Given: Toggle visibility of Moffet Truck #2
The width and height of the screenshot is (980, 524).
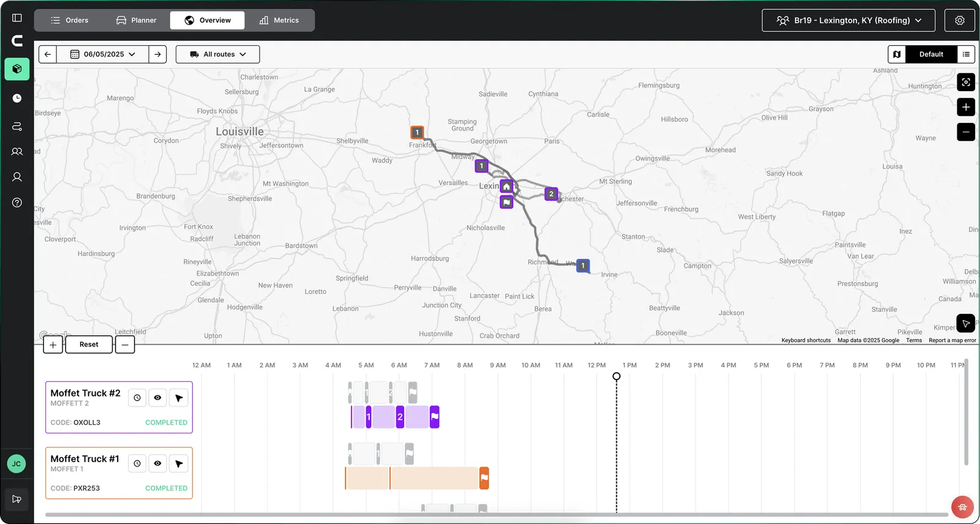Looking at the screenshot, I should [157, 398].
